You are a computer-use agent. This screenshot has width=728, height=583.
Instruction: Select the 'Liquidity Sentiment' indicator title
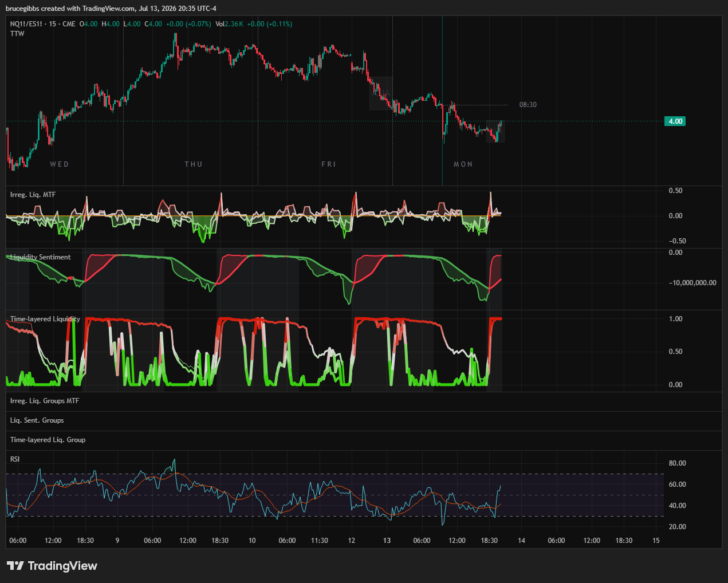click(x=41, y=257)
